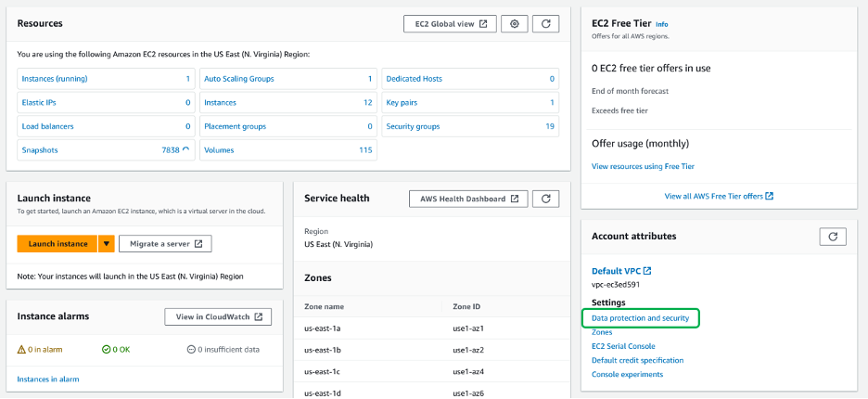Open the Placement groups link
The image size is (868, 399).
(x=236, y=126)
